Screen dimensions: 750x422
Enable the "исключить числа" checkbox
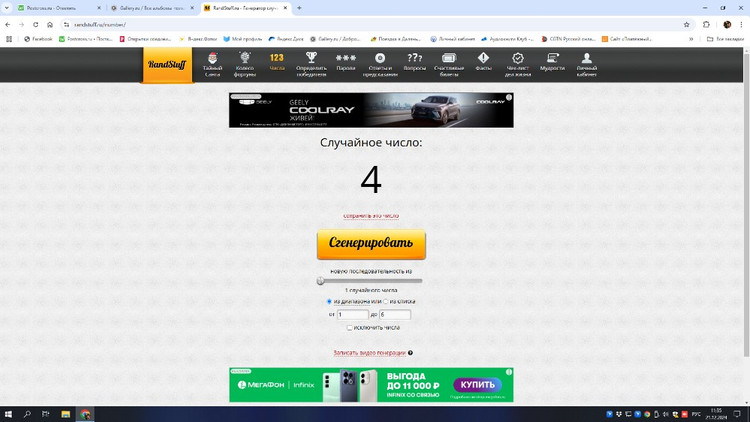349,327
